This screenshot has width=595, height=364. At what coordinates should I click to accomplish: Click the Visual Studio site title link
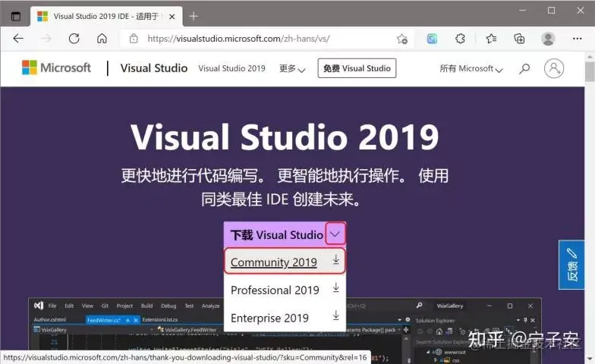point(153,68)
